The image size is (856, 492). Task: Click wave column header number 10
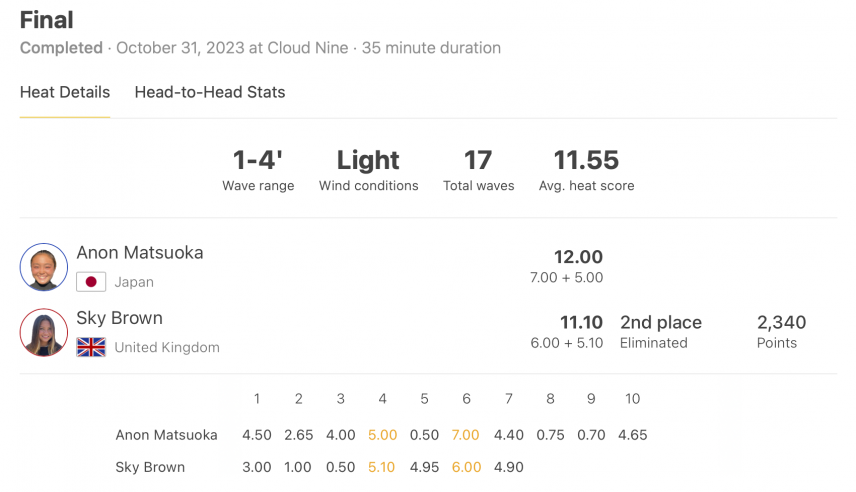tap(632, 399)
